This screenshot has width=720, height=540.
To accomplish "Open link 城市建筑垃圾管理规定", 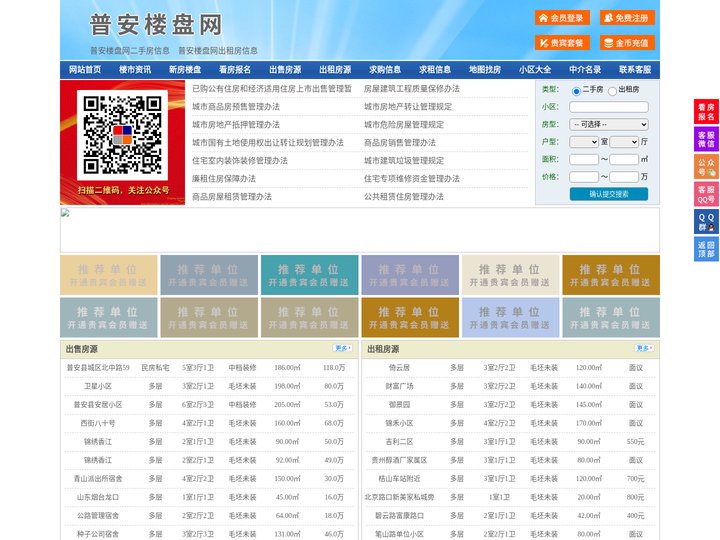I will (404, 161).
